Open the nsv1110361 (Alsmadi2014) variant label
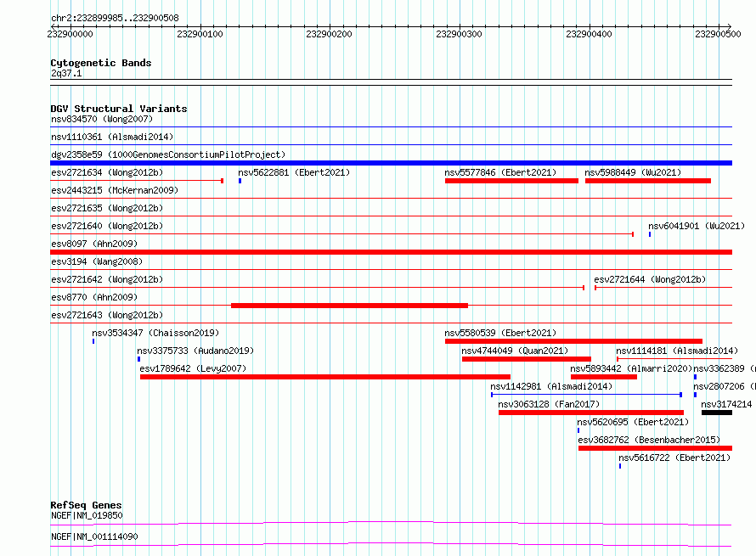The image size is (756, 556). [112, 137]
